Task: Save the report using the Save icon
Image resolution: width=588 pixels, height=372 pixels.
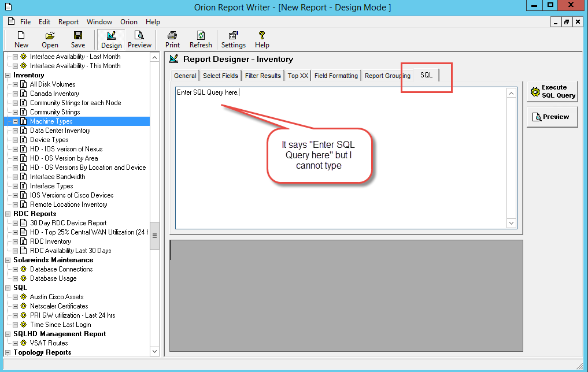Action: (78, 36)
